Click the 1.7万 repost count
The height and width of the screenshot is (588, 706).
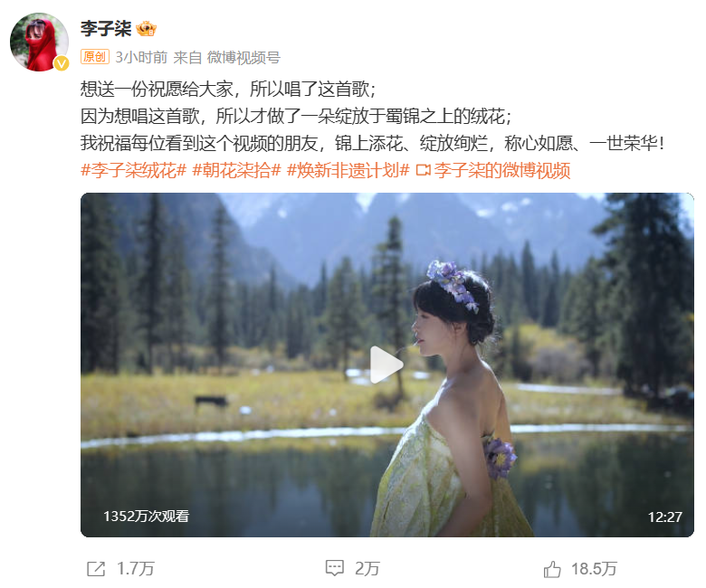(x=136, y=569)
